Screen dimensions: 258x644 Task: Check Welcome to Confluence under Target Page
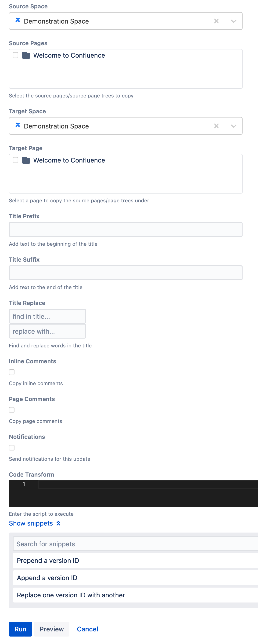15,160
